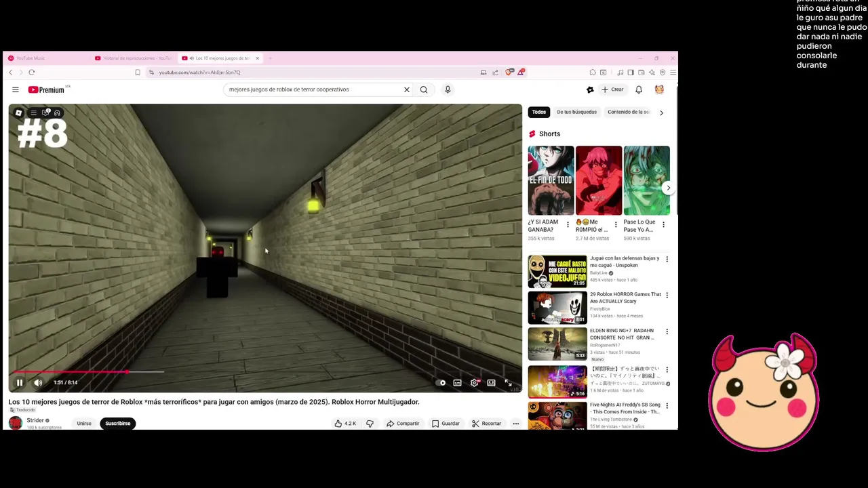The height and width of the screenshot is (488, 868).
Task: Submit search with magnifier icon
Action: click(424, 89)
